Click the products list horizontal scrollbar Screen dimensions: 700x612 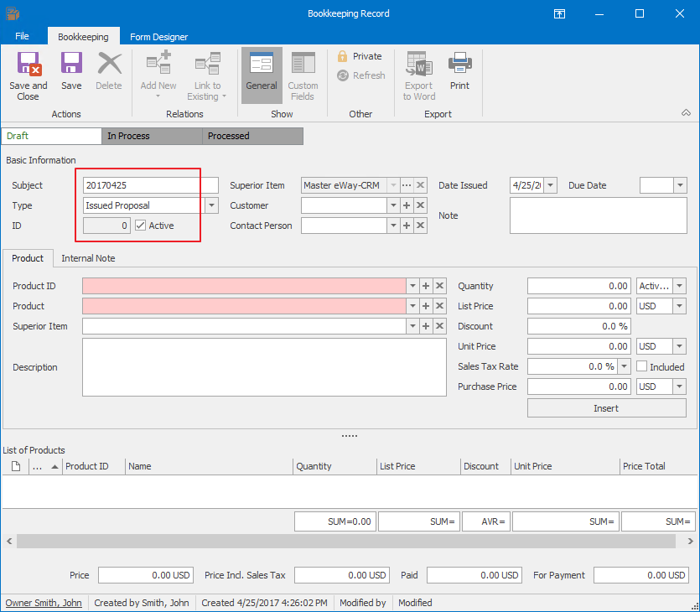tap(346, 541)
